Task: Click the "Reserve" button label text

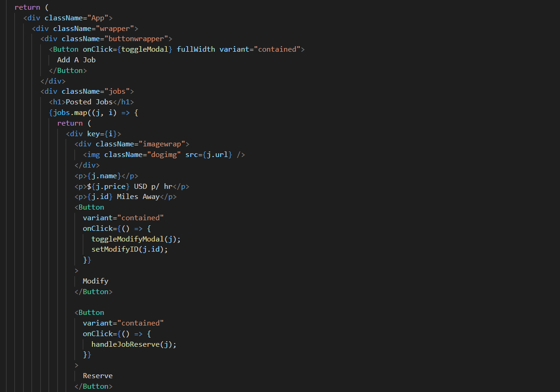Action: 98,376
